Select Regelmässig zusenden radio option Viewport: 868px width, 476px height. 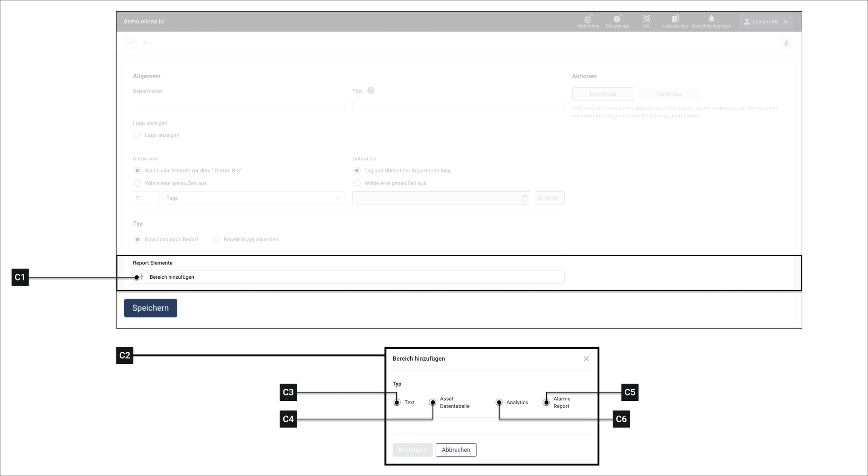click(x=216, y=240)
